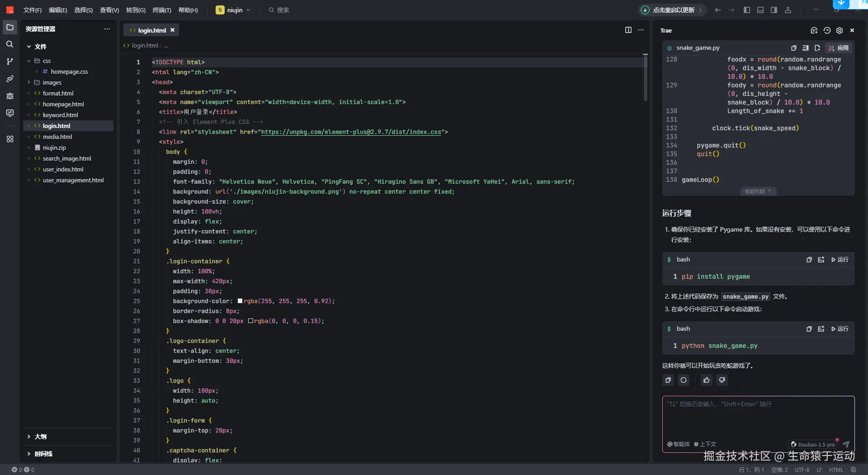Viewport: 868px width, 475px height.
Task: Click the @智能体 agent mention button
Action: 679,444
